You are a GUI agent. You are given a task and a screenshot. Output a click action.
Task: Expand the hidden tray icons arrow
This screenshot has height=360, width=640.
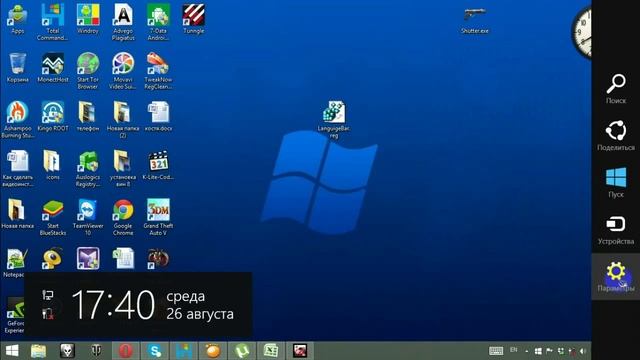pyautogui.click(x=527, y=351)
